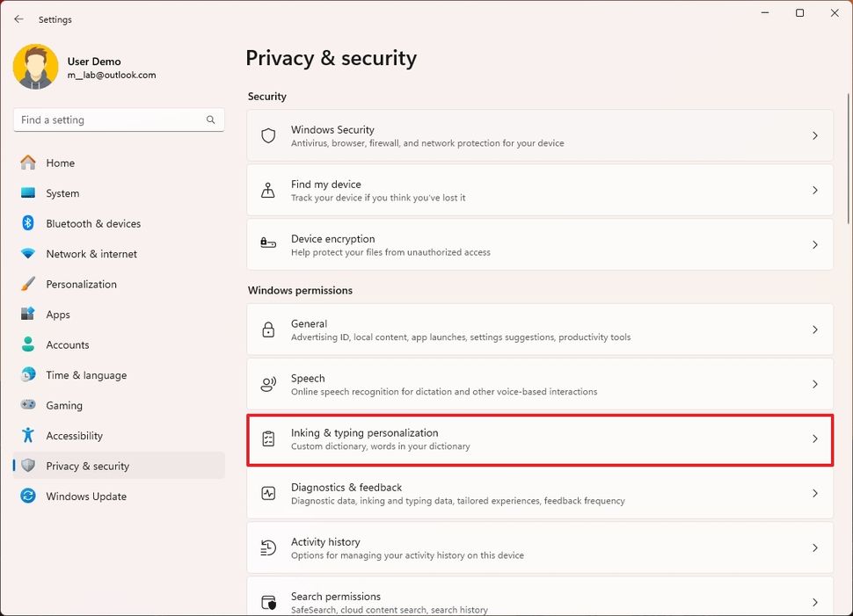Select the Activity history clock icon
The image size is (853, 616).
[268, 548]
